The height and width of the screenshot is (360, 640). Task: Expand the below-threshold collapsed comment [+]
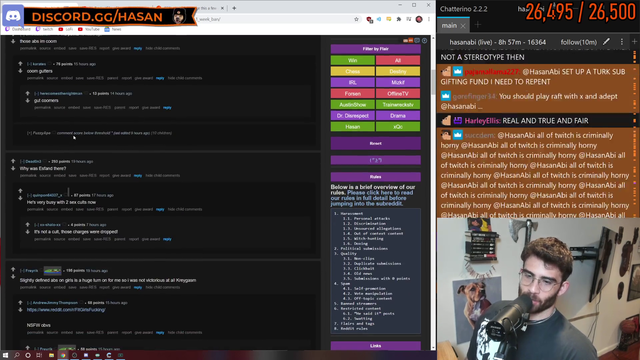[29, 133]
